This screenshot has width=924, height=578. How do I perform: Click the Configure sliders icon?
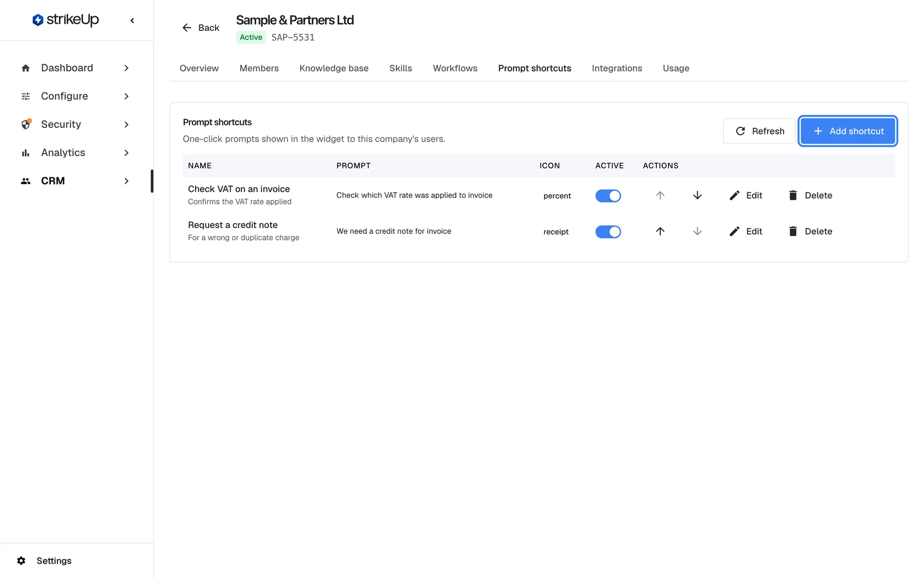pyautogui.click(x=26, y=96)
